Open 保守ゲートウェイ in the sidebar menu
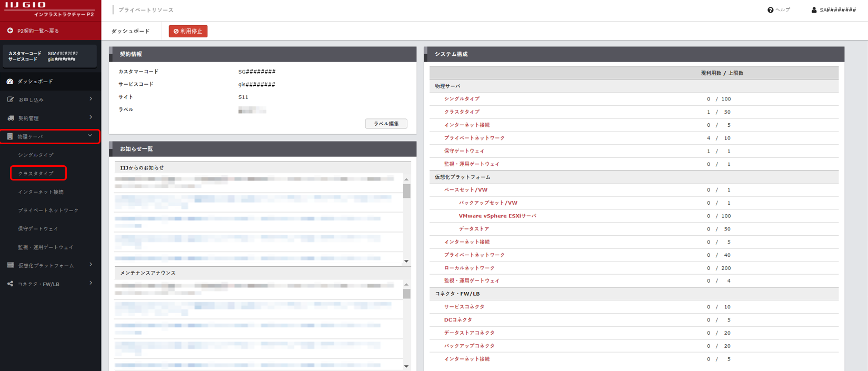Image resolution: width=868 pixels, height=371 pixels. pos(38,229)
